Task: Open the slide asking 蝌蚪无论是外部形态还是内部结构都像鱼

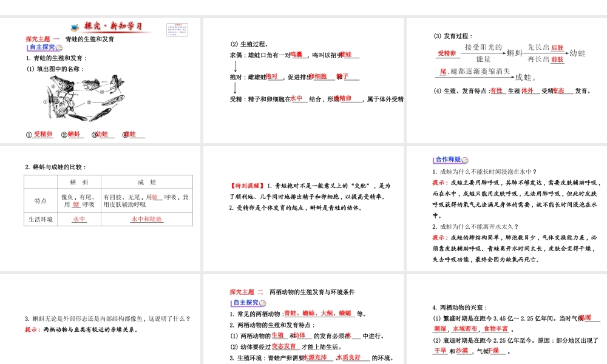Action: pos(100,319)
